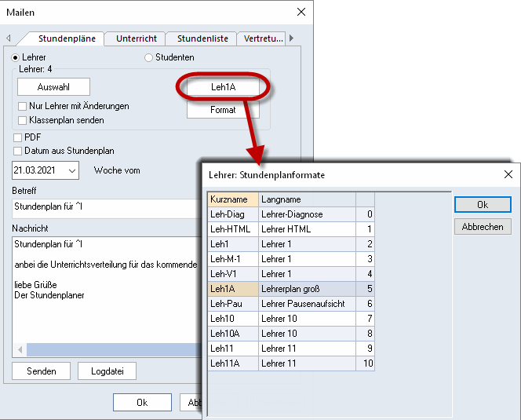
Task: Click number cell 10 in format table
Action: coord(365,363)
